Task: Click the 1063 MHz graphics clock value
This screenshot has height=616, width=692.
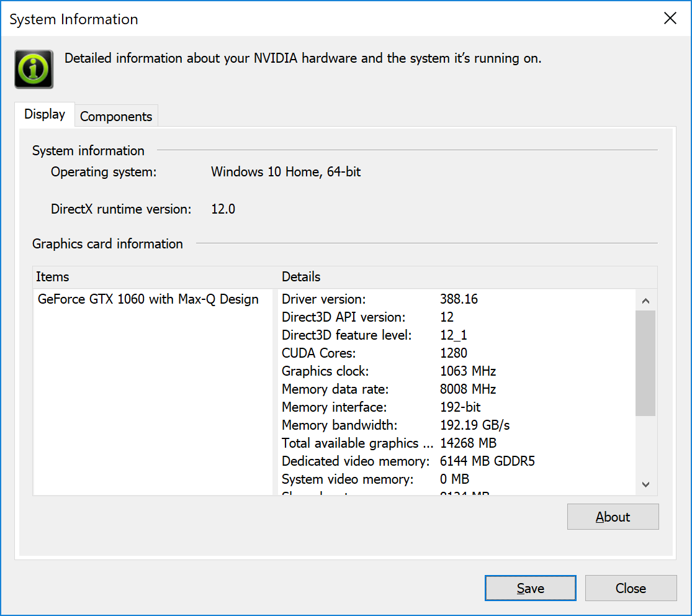Action: click(x=468, y=371)
